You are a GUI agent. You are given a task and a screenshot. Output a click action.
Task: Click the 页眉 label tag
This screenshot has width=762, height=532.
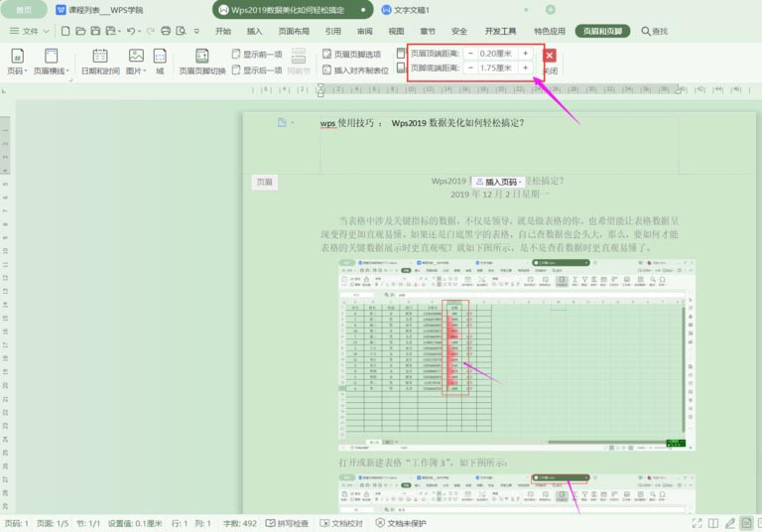pos(264,182)
